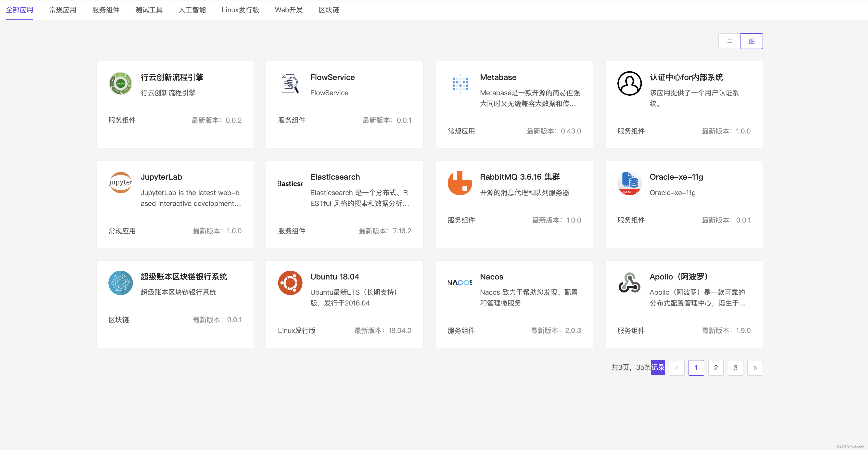Go to the next page arrow
868x450 pixels.
[x=755, y=368]
